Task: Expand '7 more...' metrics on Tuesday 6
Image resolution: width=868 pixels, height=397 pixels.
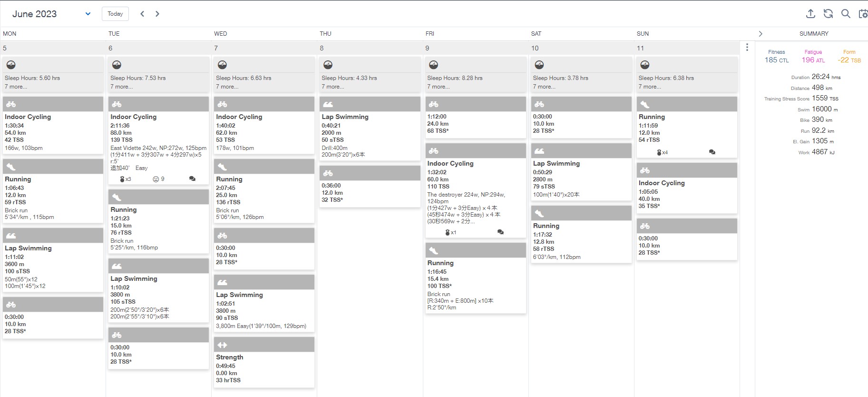Action: (121, 87)
